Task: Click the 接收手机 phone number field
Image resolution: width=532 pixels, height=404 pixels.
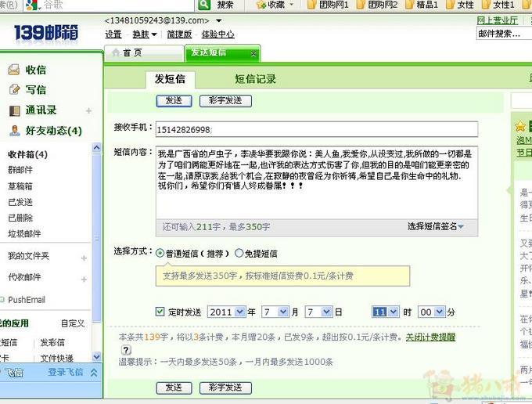Action: pyautogui.click(x=317, y=129)
